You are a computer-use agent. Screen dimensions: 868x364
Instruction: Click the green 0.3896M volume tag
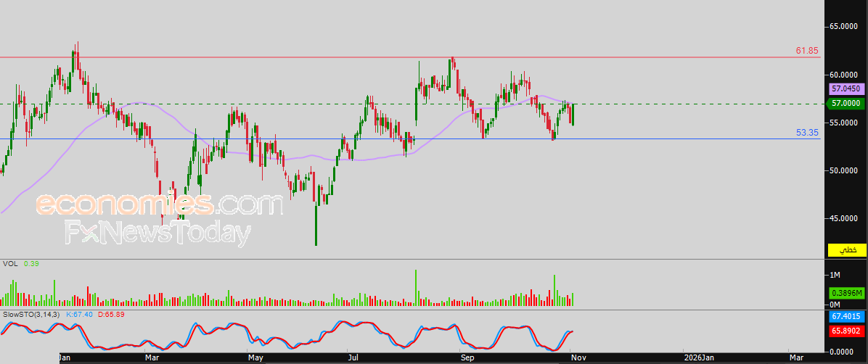(x=846, y=293)
